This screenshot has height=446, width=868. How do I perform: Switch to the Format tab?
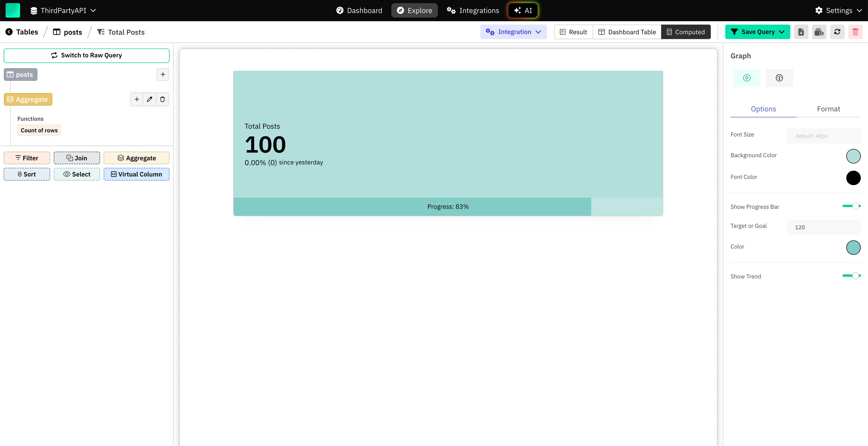[828, 109]
